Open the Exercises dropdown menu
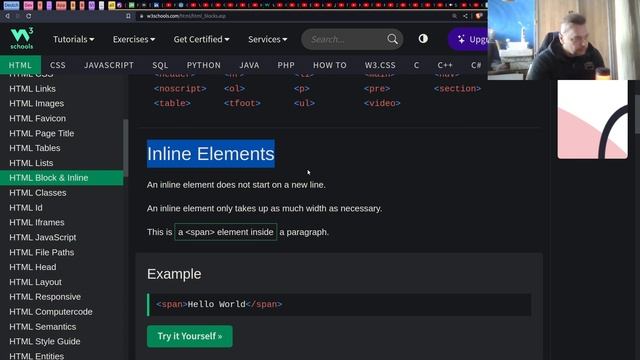This screenshot has width=640, height=360. 134,39
